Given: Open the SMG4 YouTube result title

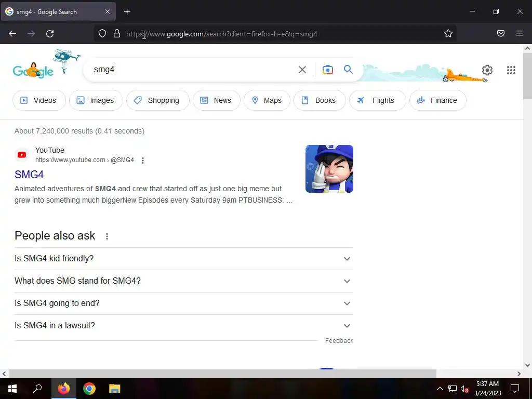Looking at the screenshot, I should click(x=29, y=175).
